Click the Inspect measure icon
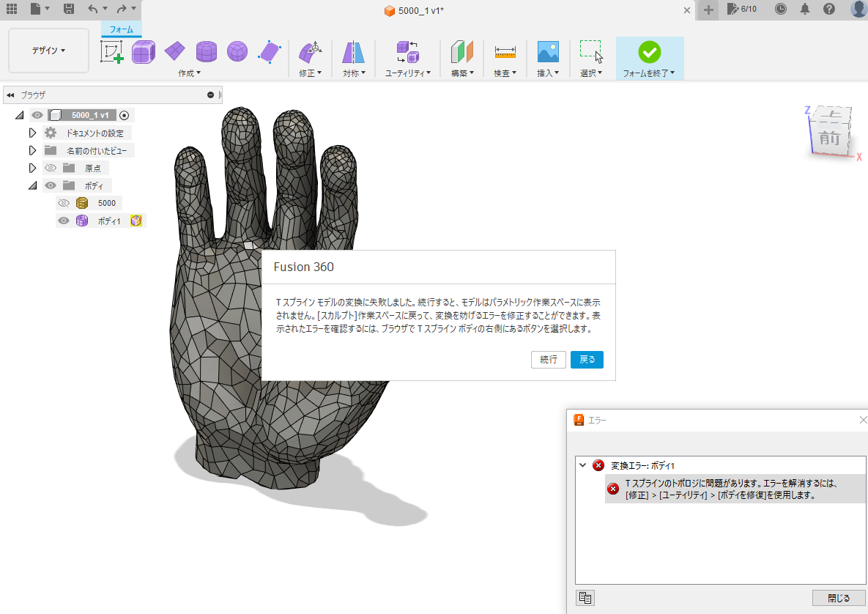This screenshot has width=868, height=614. coord(505,51)
